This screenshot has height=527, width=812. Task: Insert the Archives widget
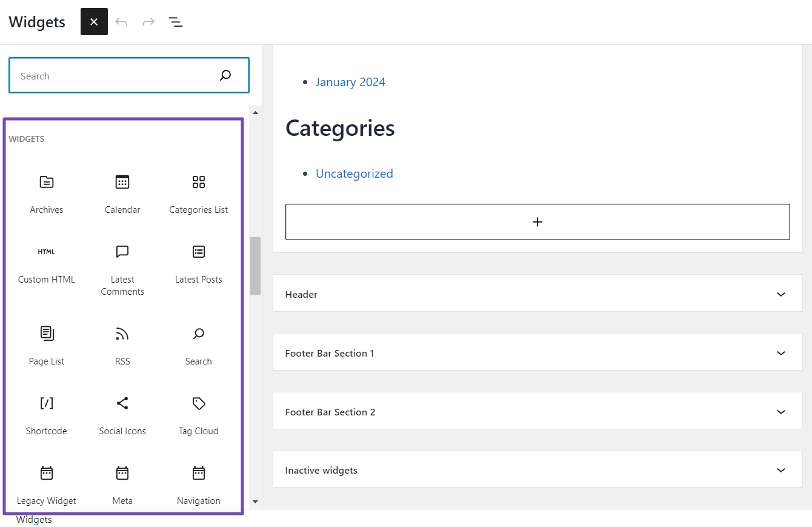pos(47,194)
